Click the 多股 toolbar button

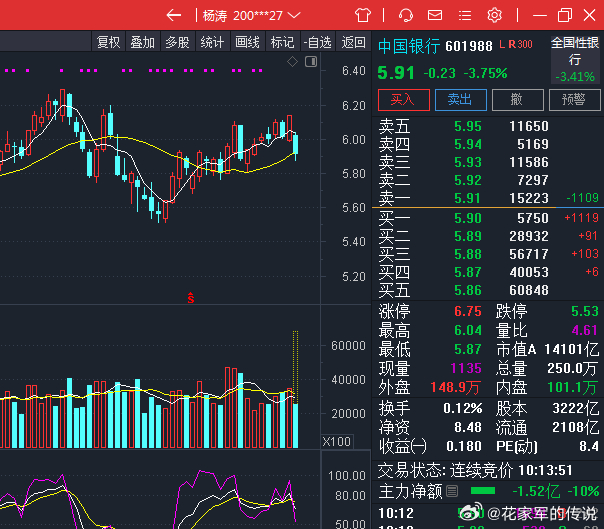tap(177, 42)
